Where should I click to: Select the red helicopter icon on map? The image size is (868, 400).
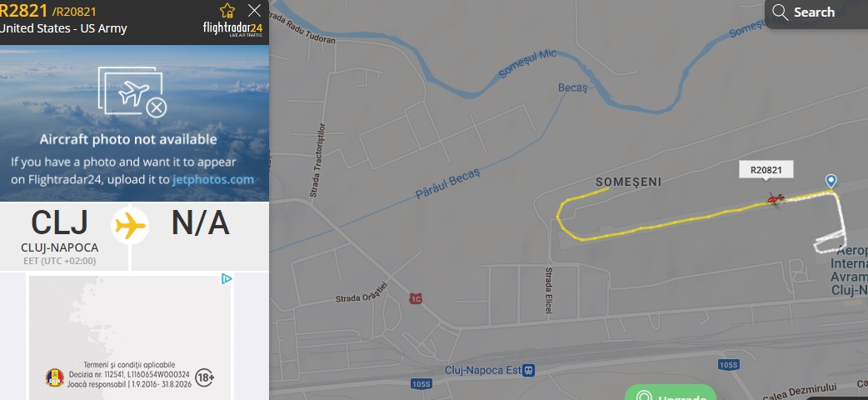tap(775, 199)
